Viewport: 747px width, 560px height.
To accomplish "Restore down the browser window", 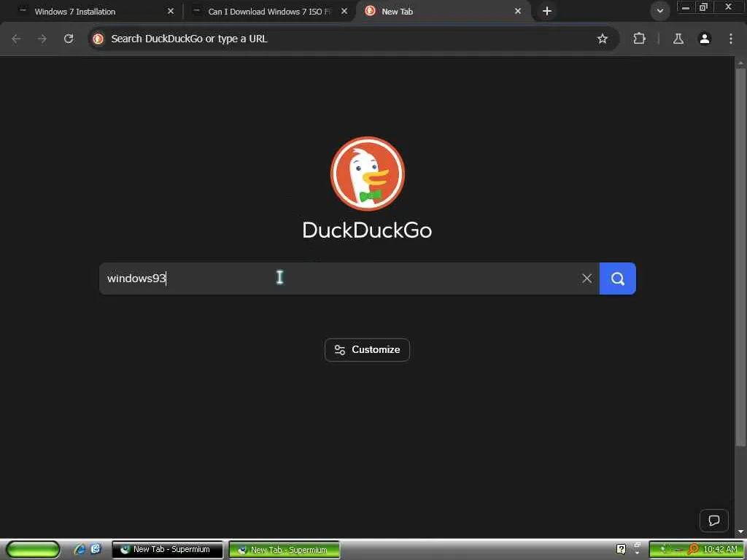I will [704, 7].
